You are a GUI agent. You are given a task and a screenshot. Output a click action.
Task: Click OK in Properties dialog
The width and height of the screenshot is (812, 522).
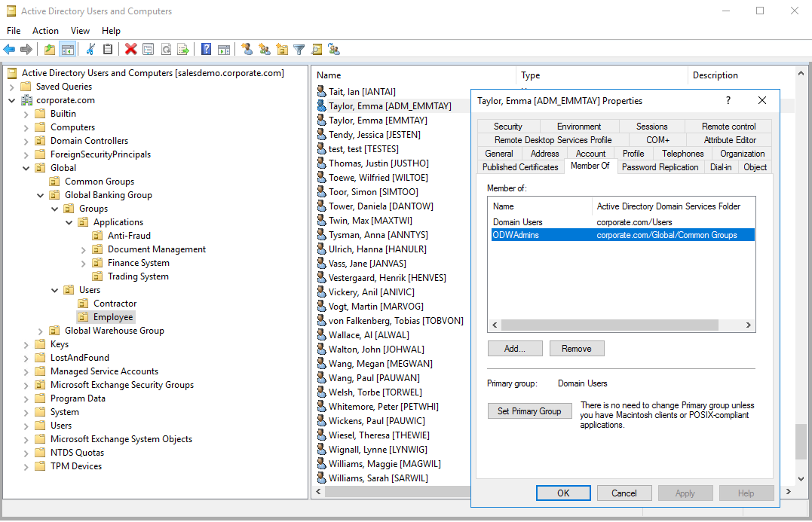pos(563,493)
